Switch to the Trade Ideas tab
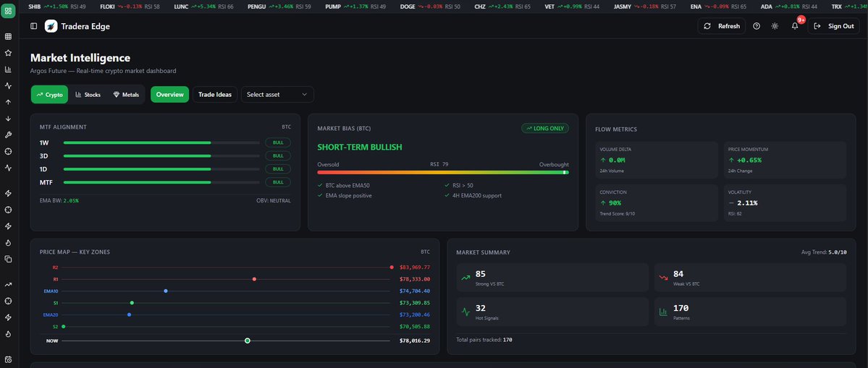868x368 pixels. 215,95
